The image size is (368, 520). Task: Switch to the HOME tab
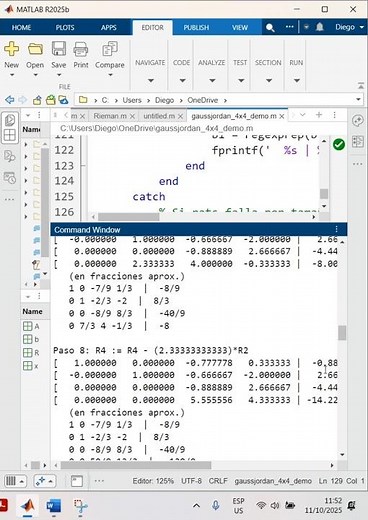[21, 28]
